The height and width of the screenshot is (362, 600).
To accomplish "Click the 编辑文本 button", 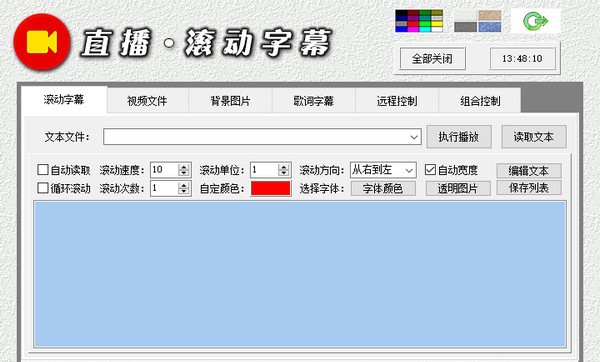I will tap(529, 171).
